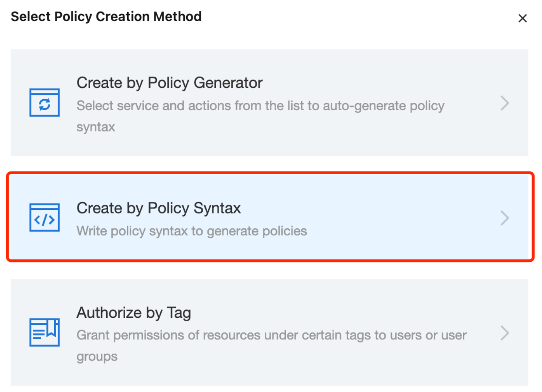This screenshot has width=542, height=392.
Task: Click the word "Tag" in the third option title
Action: pos(179,313)
